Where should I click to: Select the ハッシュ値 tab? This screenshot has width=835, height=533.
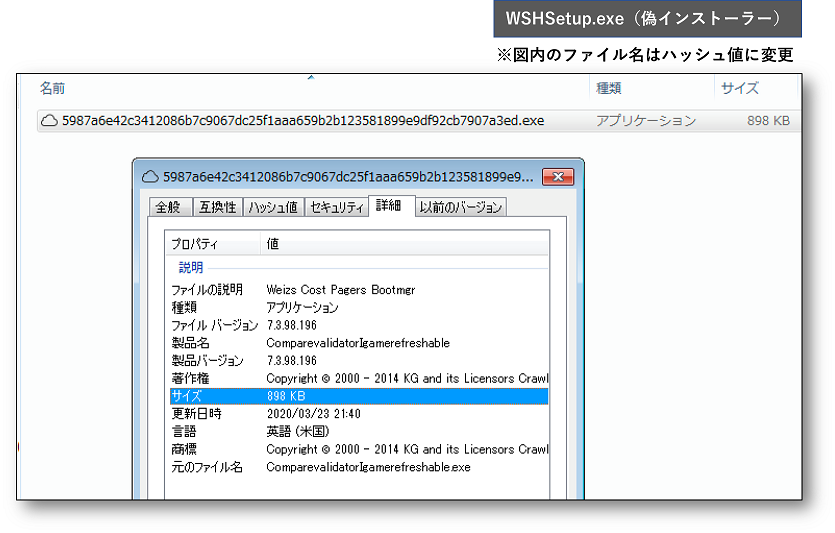click(x=273, y=207)
